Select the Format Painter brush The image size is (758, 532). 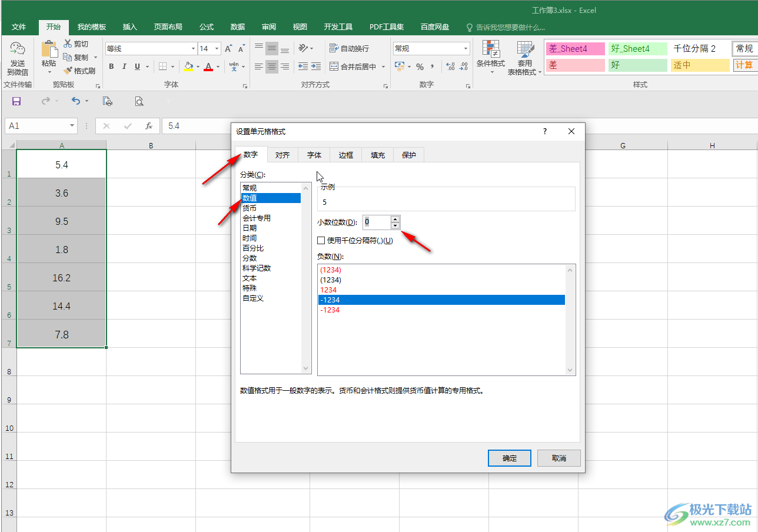point(68,71)
